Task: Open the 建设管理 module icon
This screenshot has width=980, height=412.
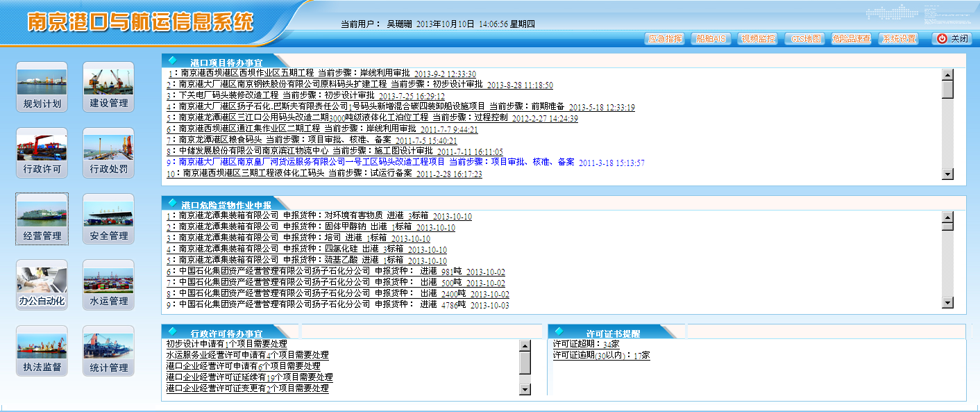Action: (108, 88)
